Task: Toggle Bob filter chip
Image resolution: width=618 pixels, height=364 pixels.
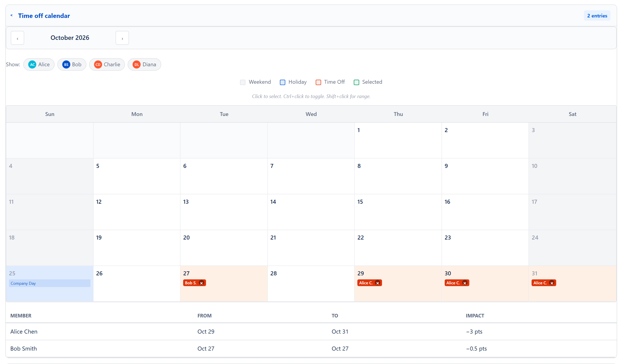Action: click(72, 64)
